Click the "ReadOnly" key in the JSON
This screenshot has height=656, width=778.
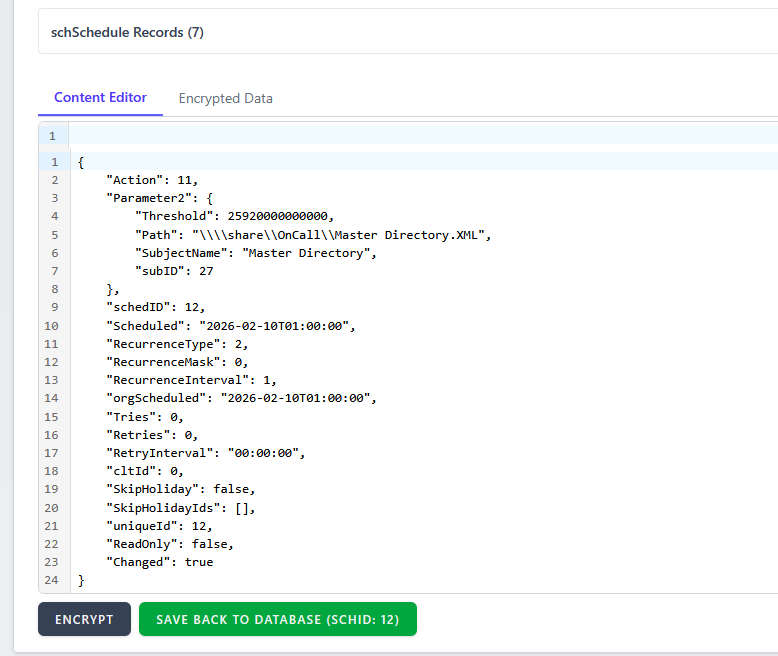click(x=141, y=543)
